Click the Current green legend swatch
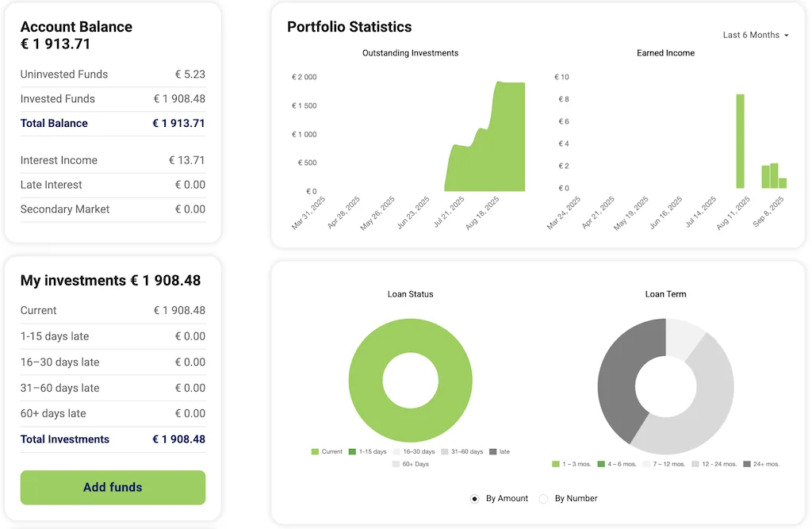This screenshot has height=529, width=812. coord(315,452)
